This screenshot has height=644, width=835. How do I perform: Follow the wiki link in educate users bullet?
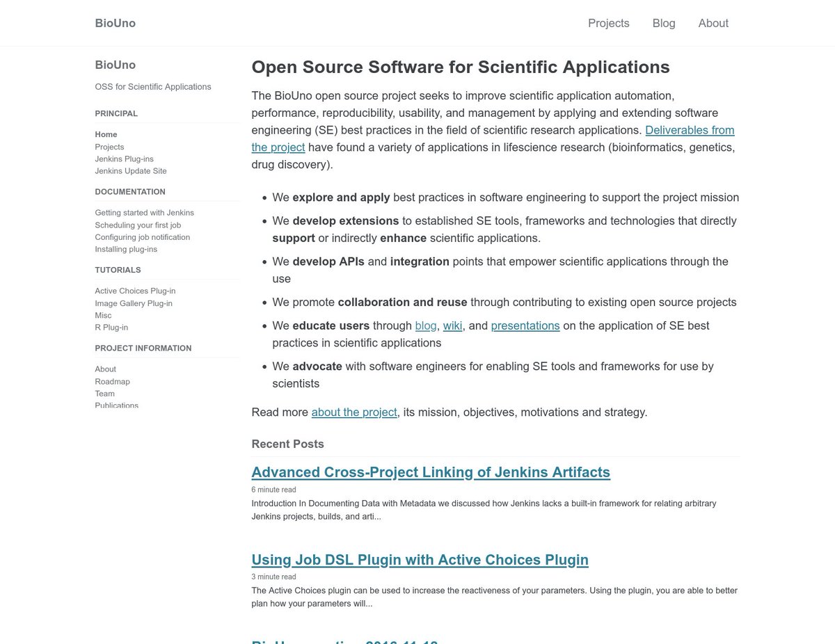(453, 325)
